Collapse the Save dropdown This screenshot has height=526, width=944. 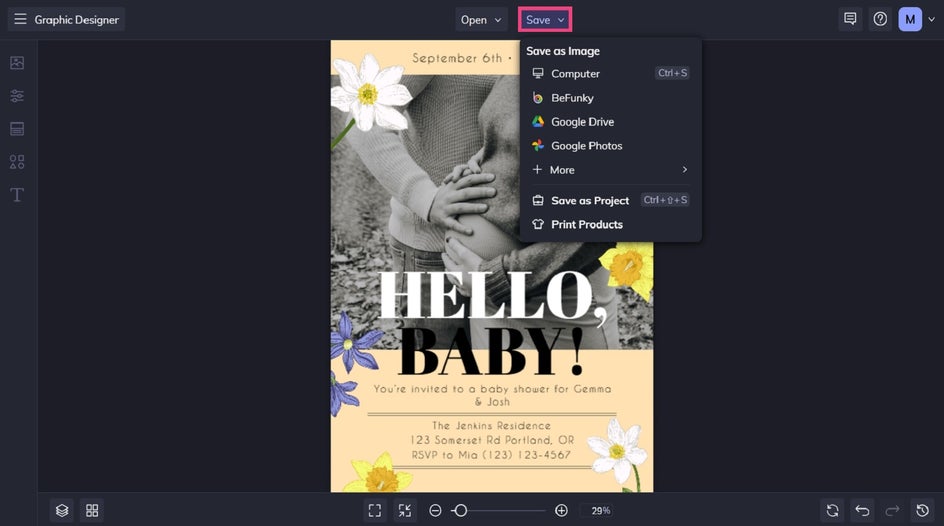[x=545, y=20]
